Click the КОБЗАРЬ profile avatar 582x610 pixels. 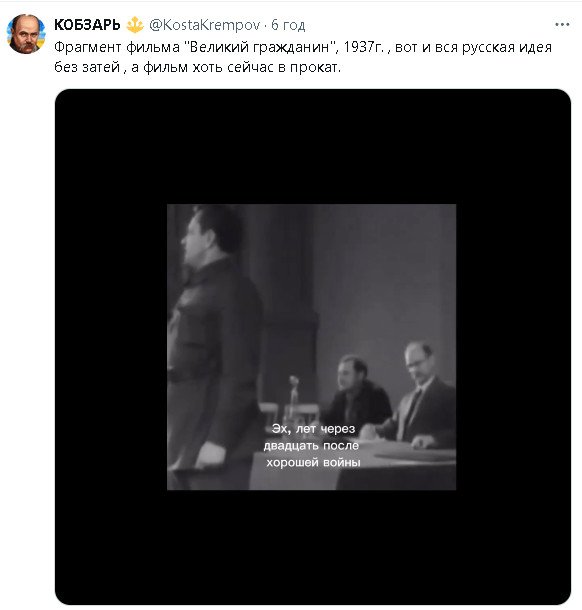pos(26,34)
